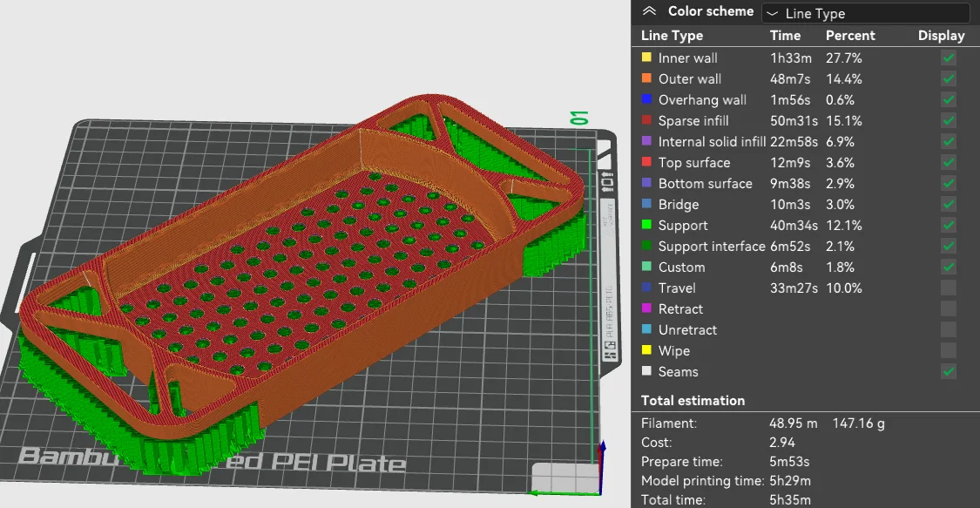This screenshot has height=508, width=980.
Task: Select the Bottom surface label
Action: pos(705,184)
